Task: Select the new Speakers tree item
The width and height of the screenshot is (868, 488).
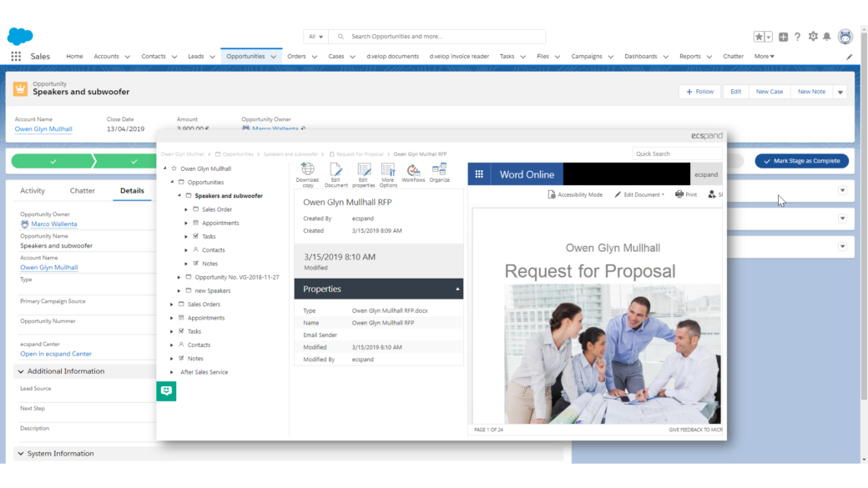Action: [213, 291]
